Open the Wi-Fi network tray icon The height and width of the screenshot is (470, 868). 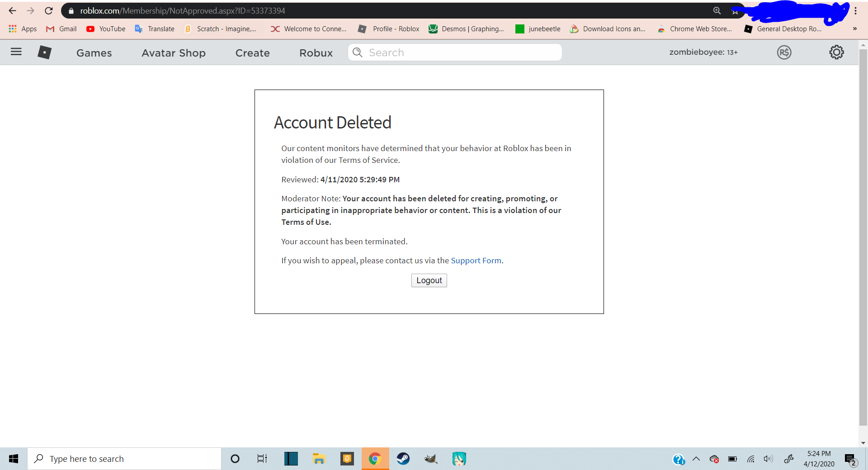pos(751,459)
